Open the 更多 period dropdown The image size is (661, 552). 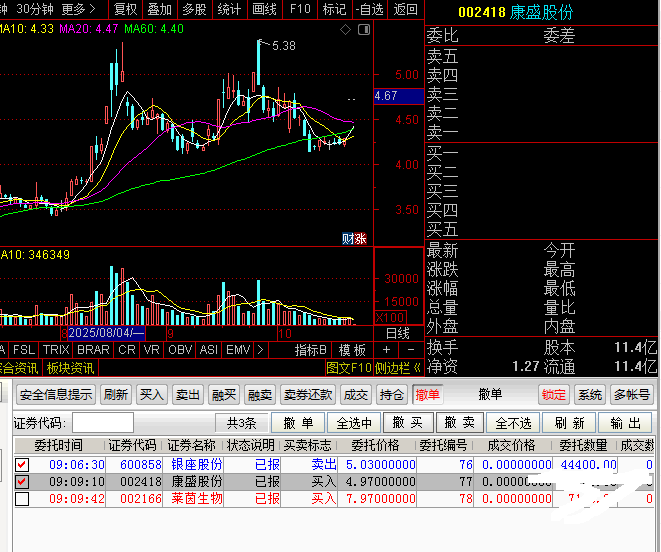[78, 9]
